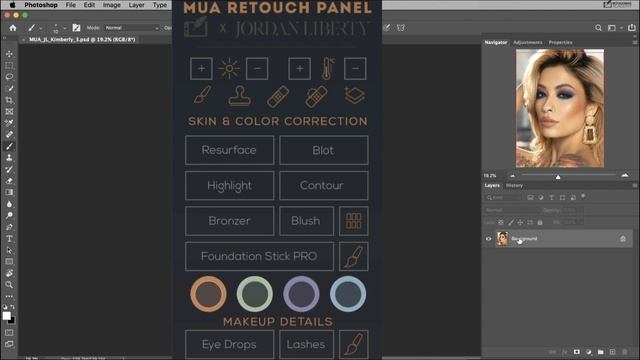Switch to the Properties tab
This screenshot has height=360, width=640.
(560, 42)
